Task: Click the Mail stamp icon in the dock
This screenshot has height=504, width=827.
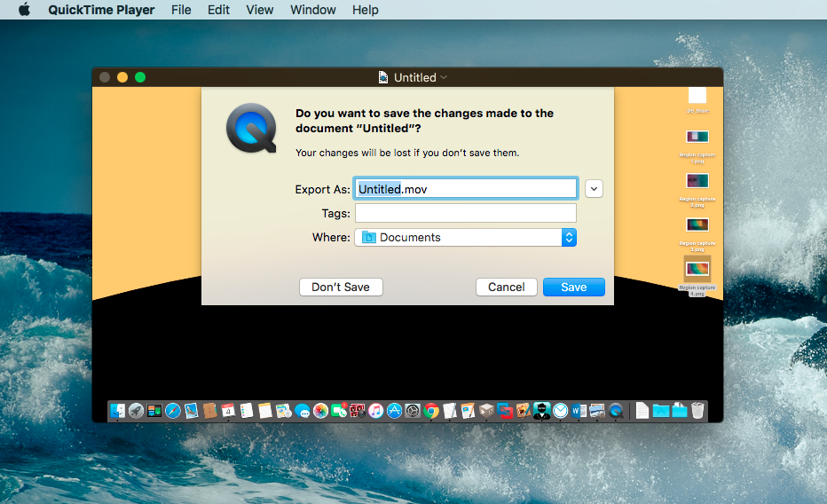Action: coord(191,411)
